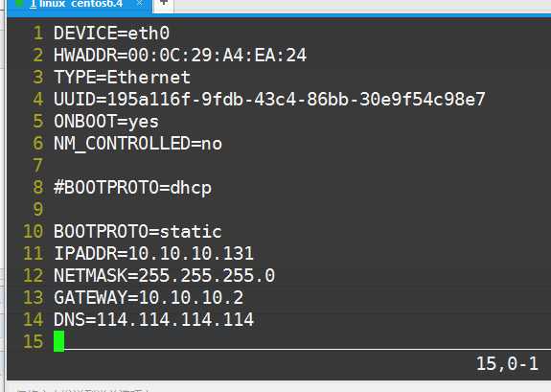Select the TYPE=Ethernet line

pyautogui.click(x=122, y=78)
